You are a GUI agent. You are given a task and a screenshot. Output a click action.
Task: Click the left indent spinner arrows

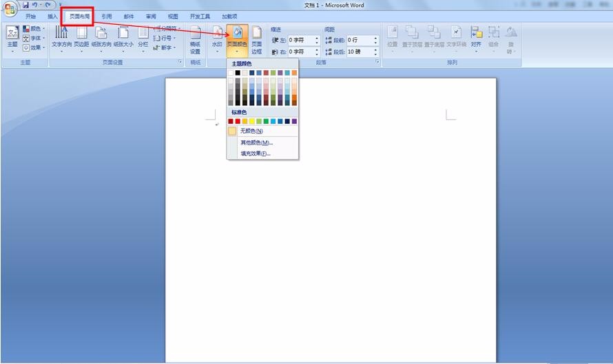pyautogui.click(x=317, y=40)
